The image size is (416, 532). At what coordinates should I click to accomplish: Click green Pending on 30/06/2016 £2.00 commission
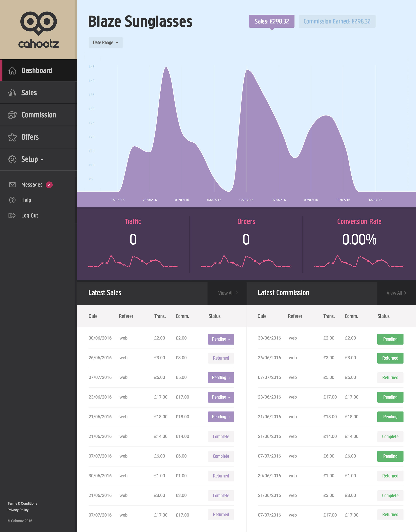[x=390, y=339]
